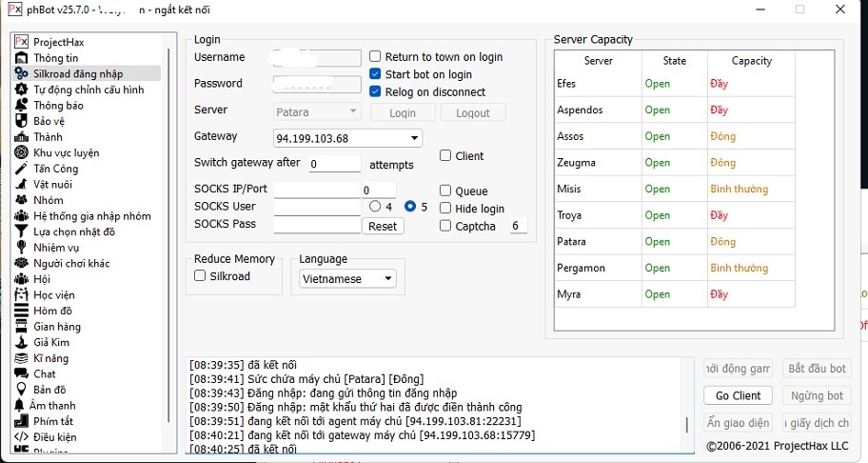This screenshot has width=868, height=463.
Task: Click the key icon for Silkroad đăng nhập
Action: (x=21, y=73)
